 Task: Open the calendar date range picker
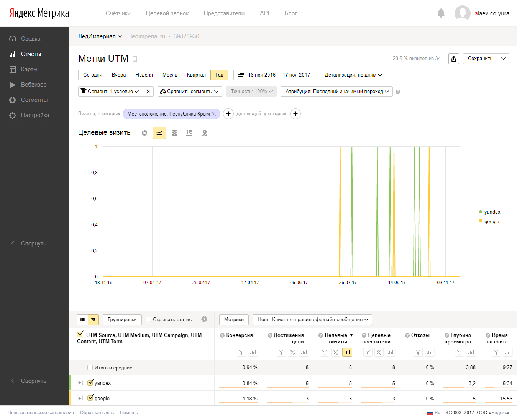pyautogui.click(x=274, y=75)
